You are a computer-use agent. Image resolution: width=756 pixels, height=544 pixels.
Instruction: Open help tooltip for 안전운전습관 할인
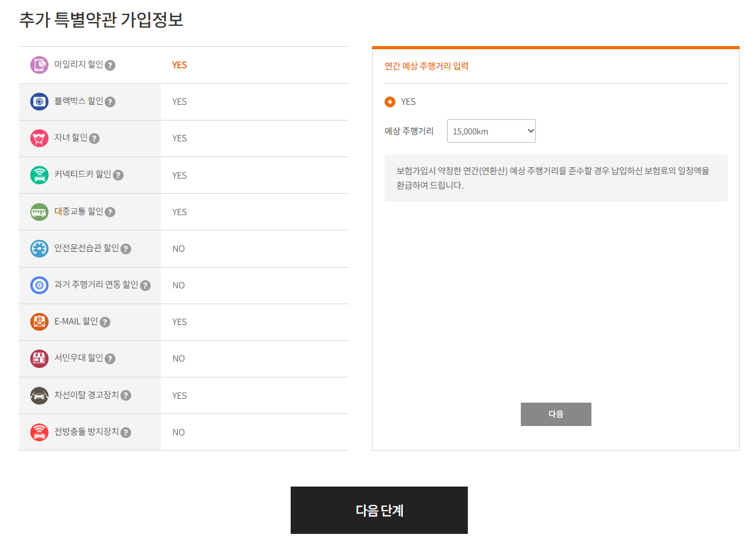click(126, 249)
